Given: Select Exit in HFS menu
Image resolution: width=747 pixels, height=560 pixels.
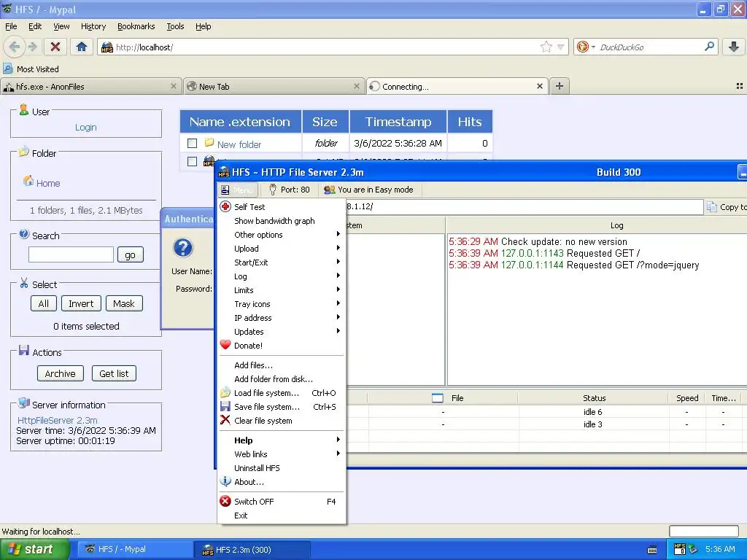Looking at the screenshot, I should coord(281,516).
